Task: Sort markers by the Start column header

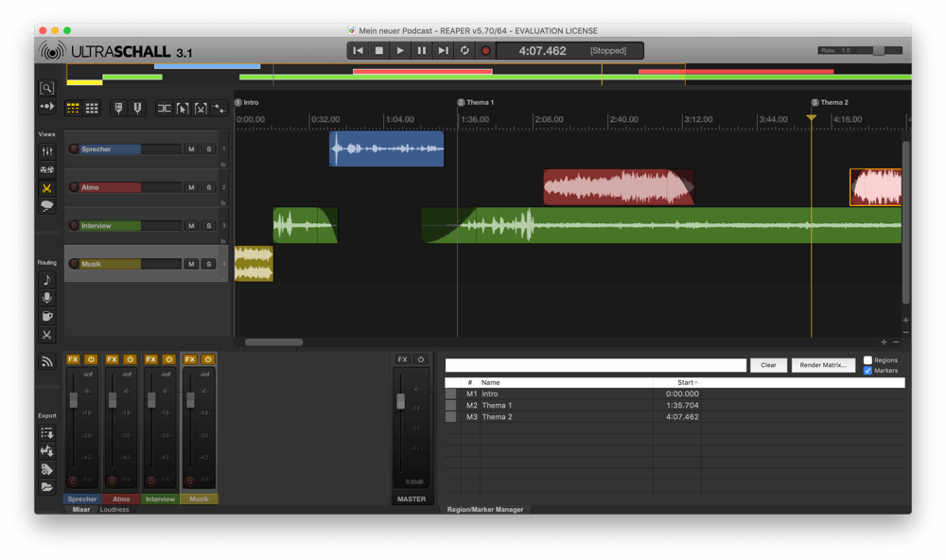Action: pyautogui.click(x=677, y=382)
